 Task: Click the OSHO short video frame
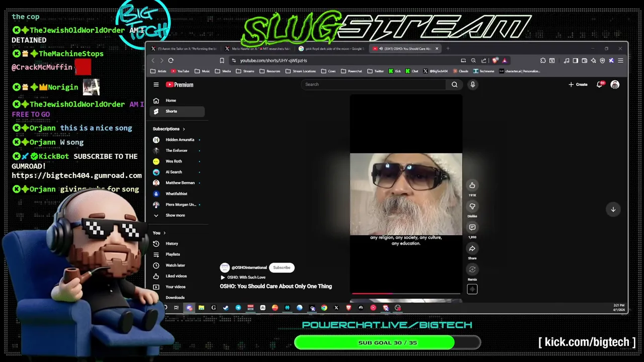406,194
